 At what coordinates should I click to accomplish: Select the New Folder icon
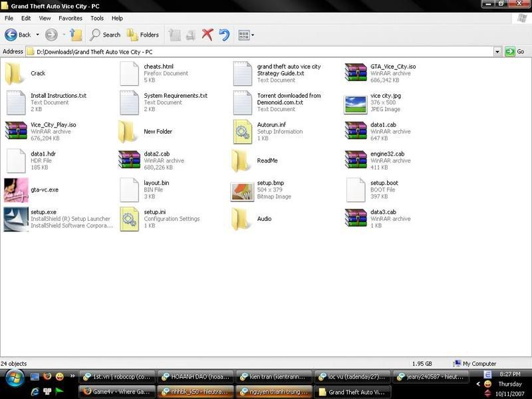click(x=128, y=132)
